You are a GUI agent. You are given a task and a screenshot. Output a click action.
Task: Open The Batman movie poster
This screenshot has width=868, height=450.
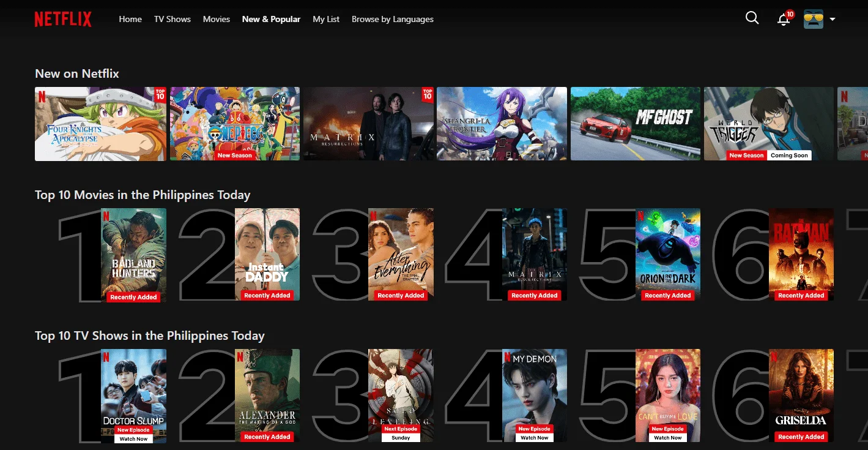click(x=801, y=255)
